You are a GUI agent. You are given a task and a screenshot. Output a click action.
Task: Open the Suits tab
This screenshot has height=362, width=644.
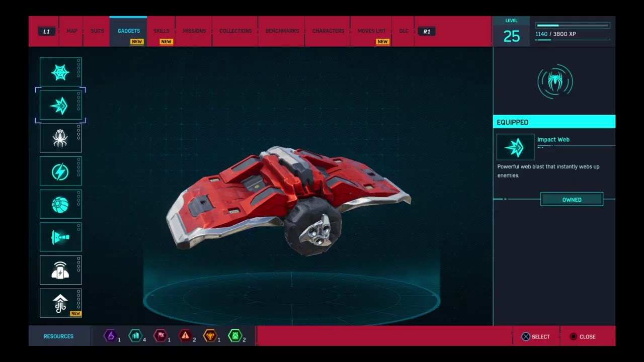[x=97, y=31]
